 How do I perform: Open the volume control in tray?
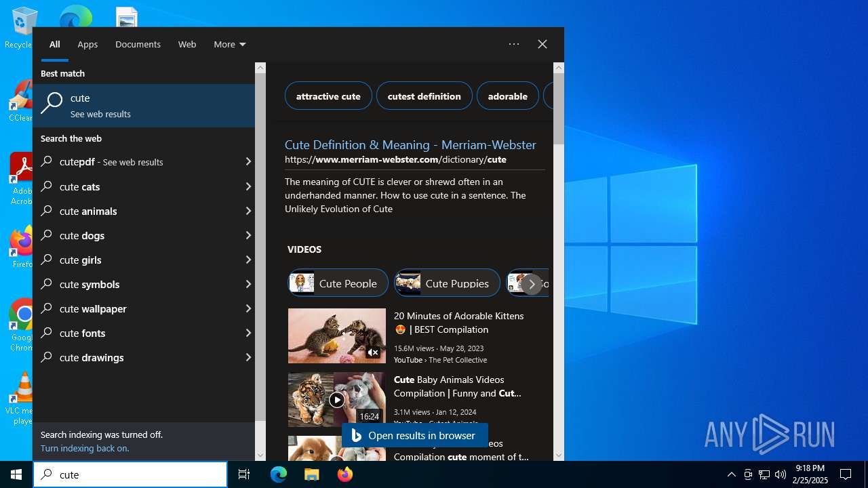781,474
